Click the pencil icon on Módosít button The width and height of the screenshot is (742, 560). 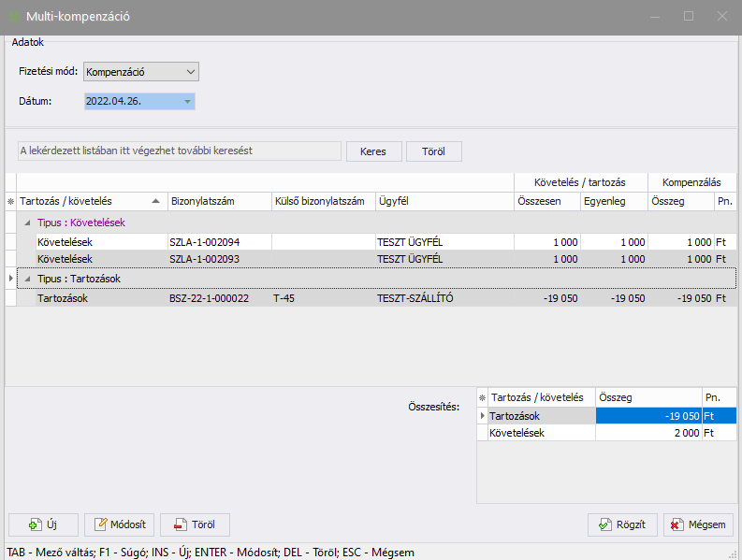click(100, 525)
